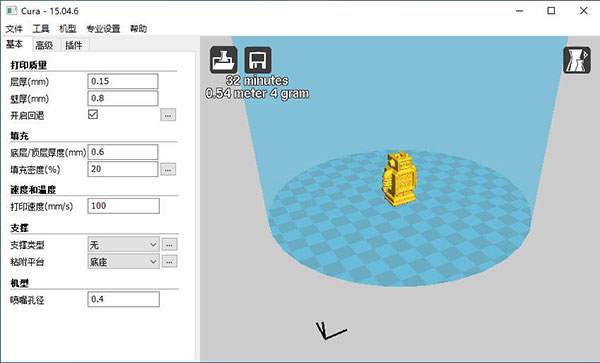
Task: Minimize the Cura window
Action: [519, 11]
